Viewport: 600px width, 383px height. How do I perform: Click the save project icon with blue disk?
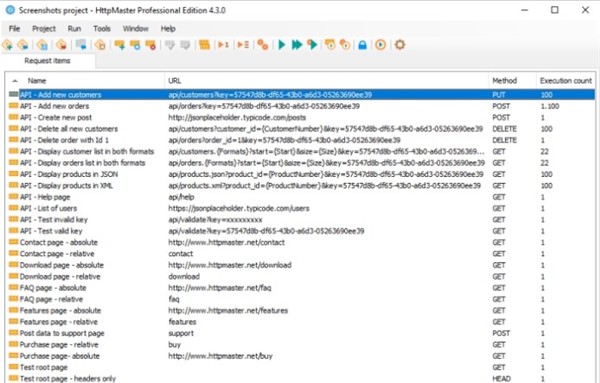click(x=42, y=45)
